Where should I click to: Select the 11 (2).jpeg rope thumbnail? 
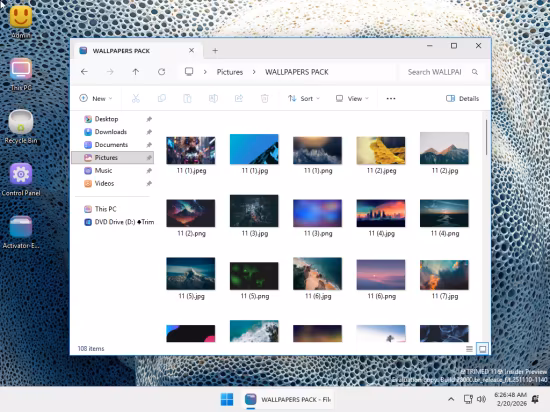pos(381,150)
